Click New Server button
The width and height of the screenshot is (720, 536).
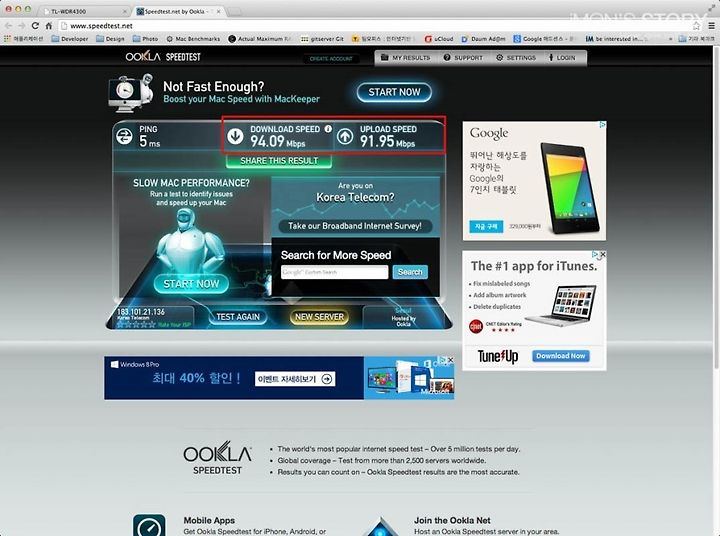pyautogui.click(x=319, y=317)
